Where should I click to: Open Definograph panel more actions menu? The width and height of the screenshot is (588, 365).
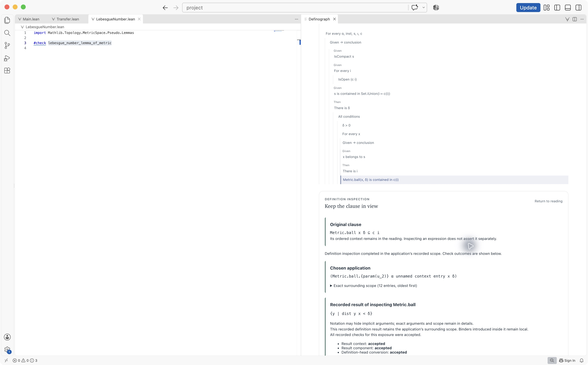coord(582,19)
